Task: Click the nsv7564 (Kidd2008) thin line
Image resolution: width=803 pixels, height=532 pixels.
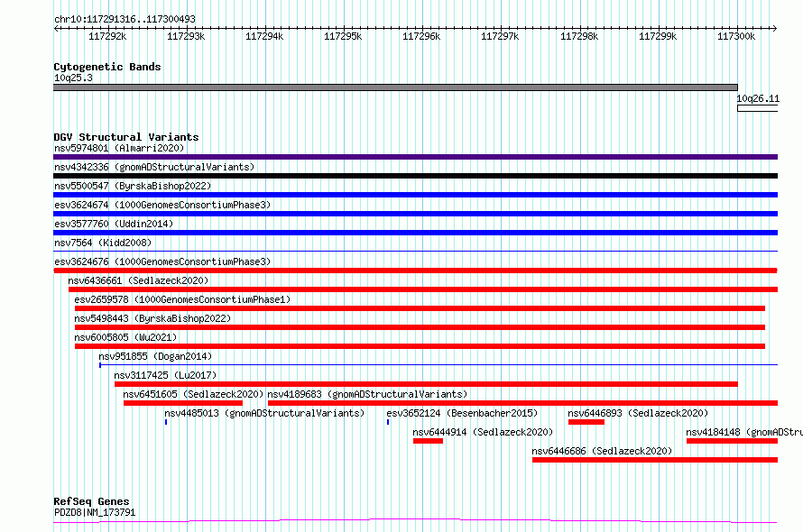Action: (415, 252)
